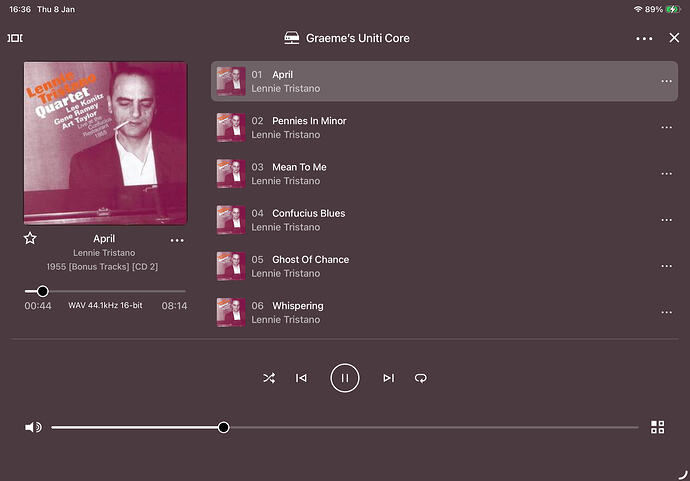Image resolution: width=690 pixels, height=481 pixels.
Task: Click the Lennie Tristano Quartet album cover
Action: click(106, 143)
